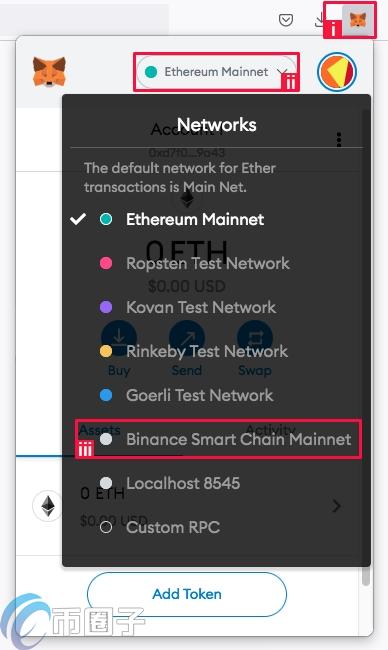Screen dimensions: 388x650
Task: Expand the ETH asset row chevron arrow
Action: point(337,506)
